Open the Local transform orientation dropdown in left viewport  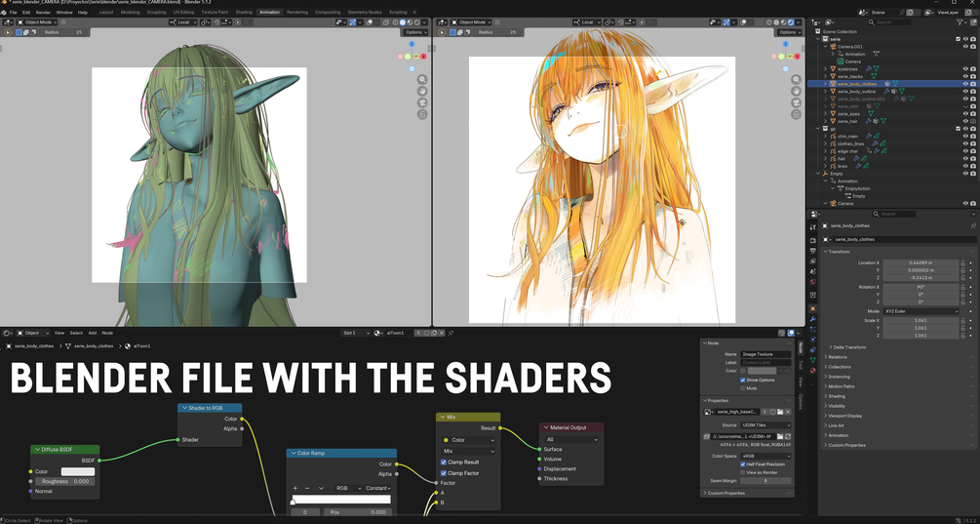click(183, 21)
